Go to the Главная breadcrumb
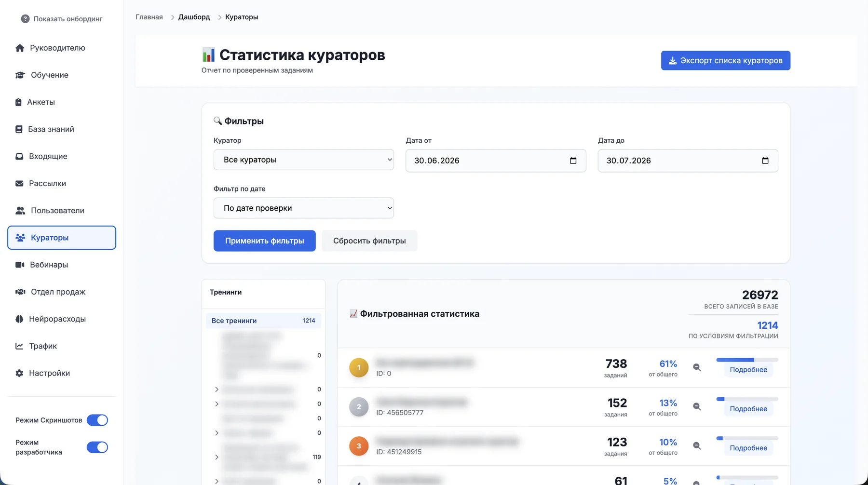The image size is (868, 485). 149,17
